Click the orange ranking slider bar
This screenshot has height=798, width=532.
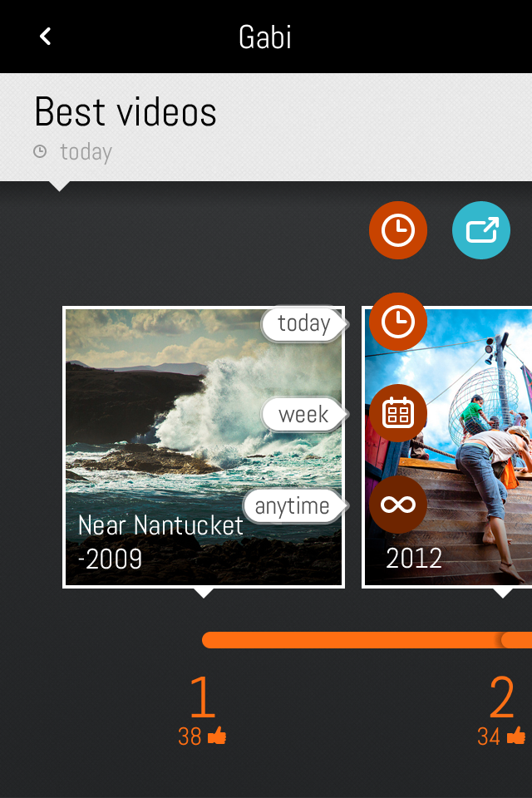click(367, 640)
